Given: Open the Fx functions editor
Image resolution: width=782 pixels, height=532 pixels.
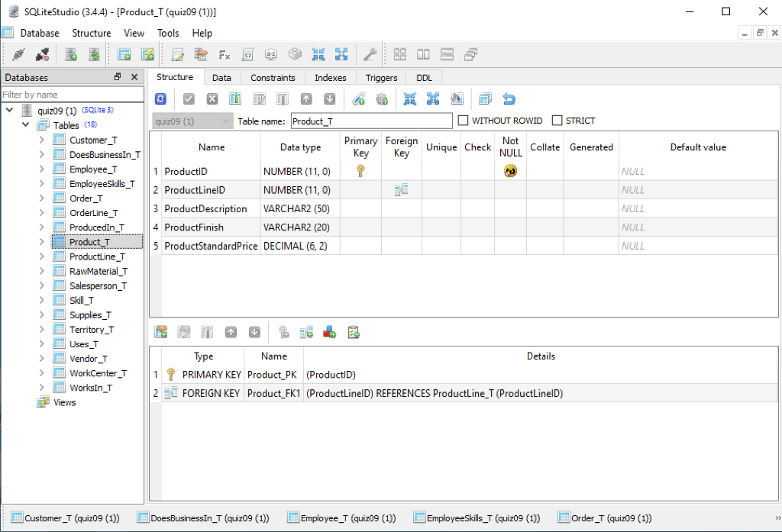Looking at the screenshot, I should (224, 54).
